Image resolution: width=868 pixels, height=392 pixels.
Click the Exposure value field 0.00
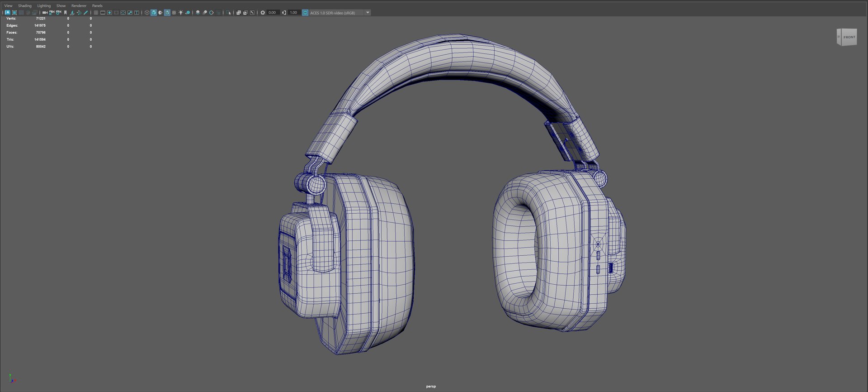[273, 13]
